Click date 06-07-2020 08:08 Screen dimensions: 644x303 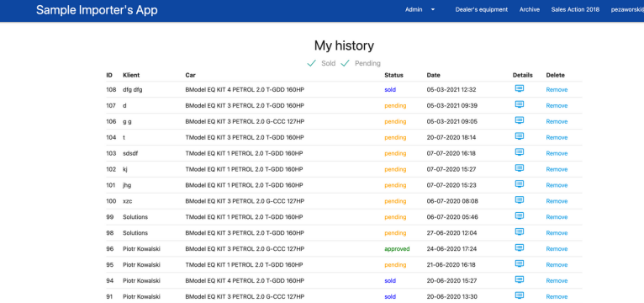[452, 201]
